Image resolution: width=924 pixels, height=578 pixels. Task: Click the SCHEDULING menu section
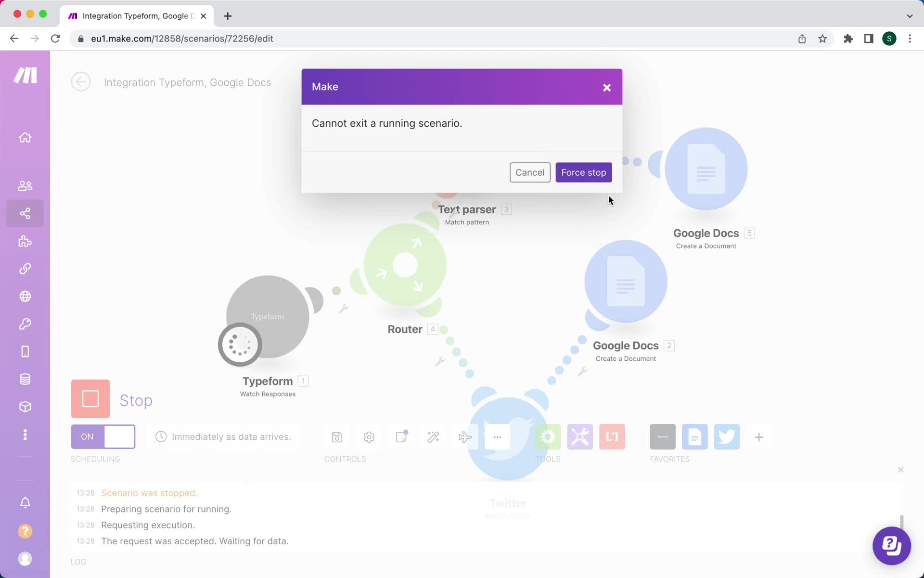coord(95,458)
